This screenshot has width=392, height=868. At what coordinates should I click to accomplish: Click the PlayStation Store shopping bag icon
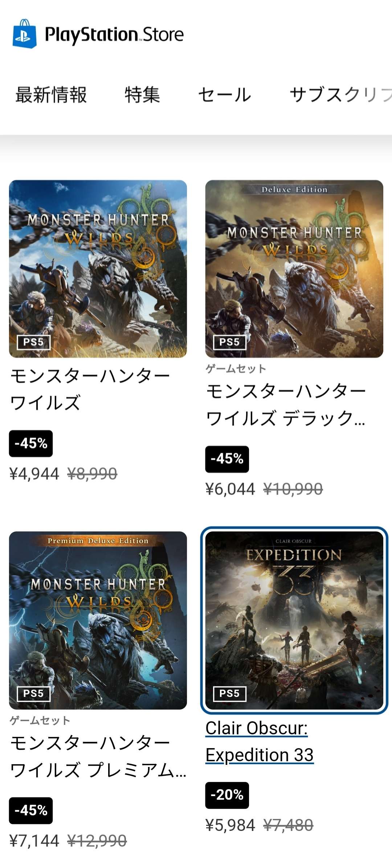24,34
